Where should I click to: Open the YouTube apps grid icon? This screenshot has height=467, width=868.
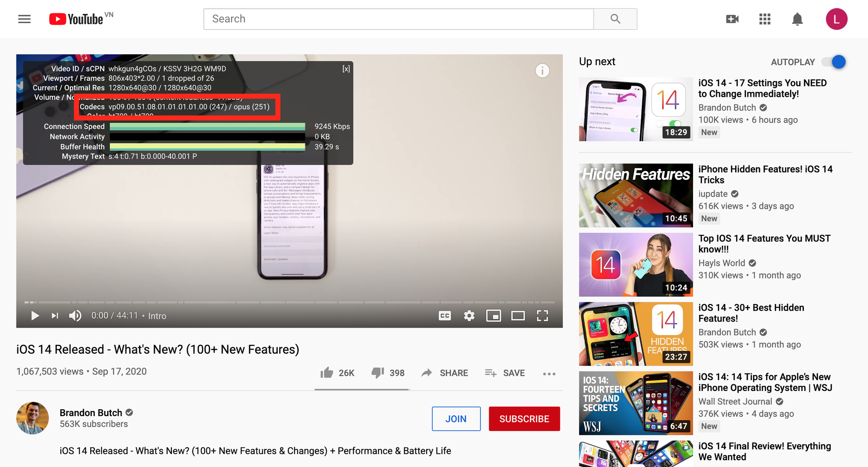765,19
